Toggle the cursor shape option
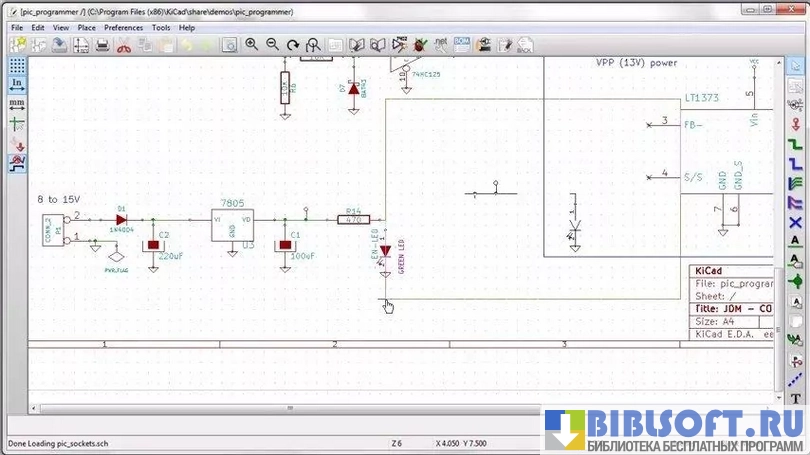This screenshot has width=810, height=455. (17, 123)
